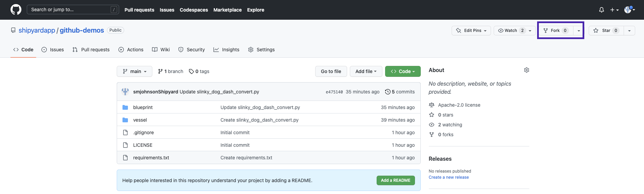Open the plus create-new menu
This screenshot has height=194, width=644.
(614, 10)
